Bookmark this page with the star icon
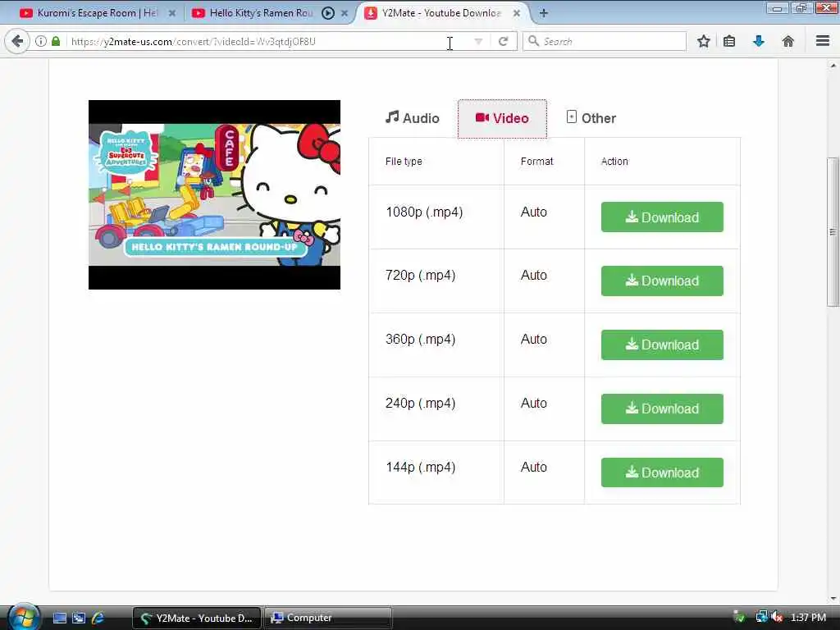The image size is (840, 630). click(x=703, y=41)
